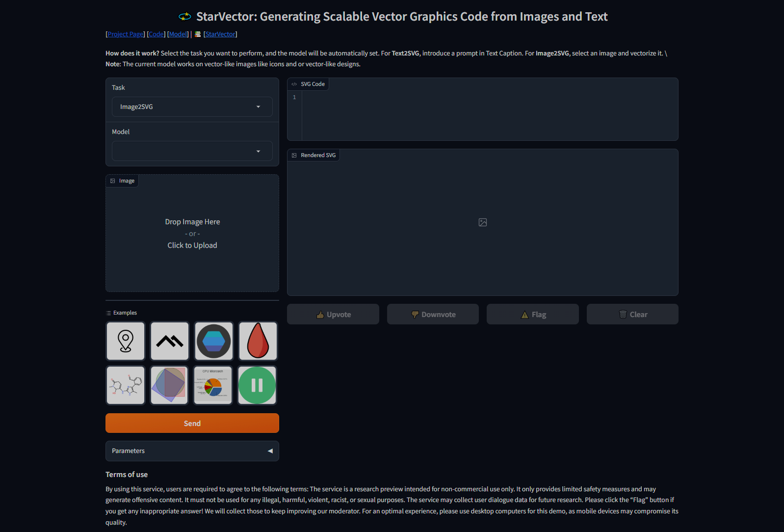Click the Clear button

632,314
